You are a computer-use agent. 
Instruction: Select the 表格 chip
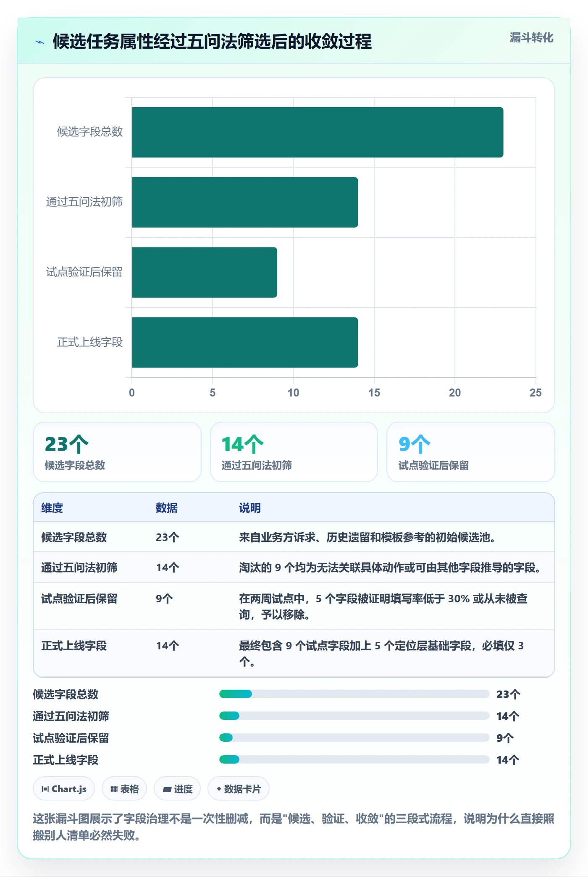coord(124,789)
